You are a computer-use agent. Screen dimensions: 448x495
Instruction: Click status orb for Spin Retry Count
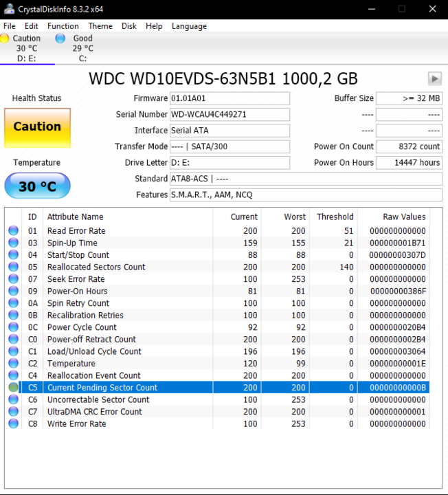coord(13,302)
